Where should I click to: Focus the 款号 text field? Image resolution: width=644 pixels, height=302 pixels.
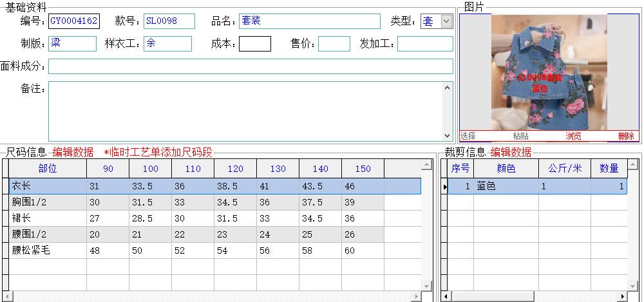[x=169, y=21]
